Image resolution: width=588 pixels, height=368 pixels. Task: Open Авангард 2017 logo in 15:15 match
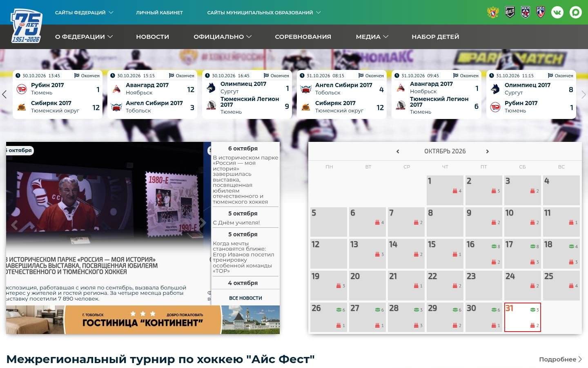click(x=116, y=89)
